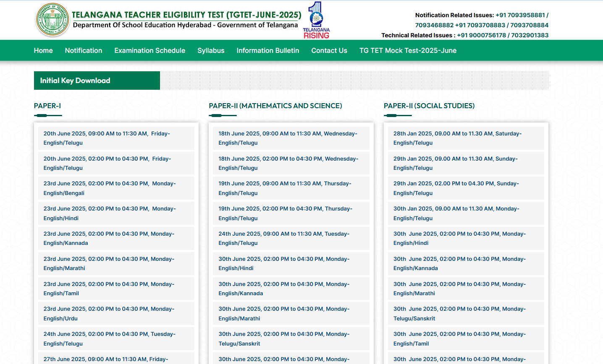Download Paper-I 23rd June English/Bengali key
The width and height of the screenshot is (603, 364).
(x=116, y=188)
